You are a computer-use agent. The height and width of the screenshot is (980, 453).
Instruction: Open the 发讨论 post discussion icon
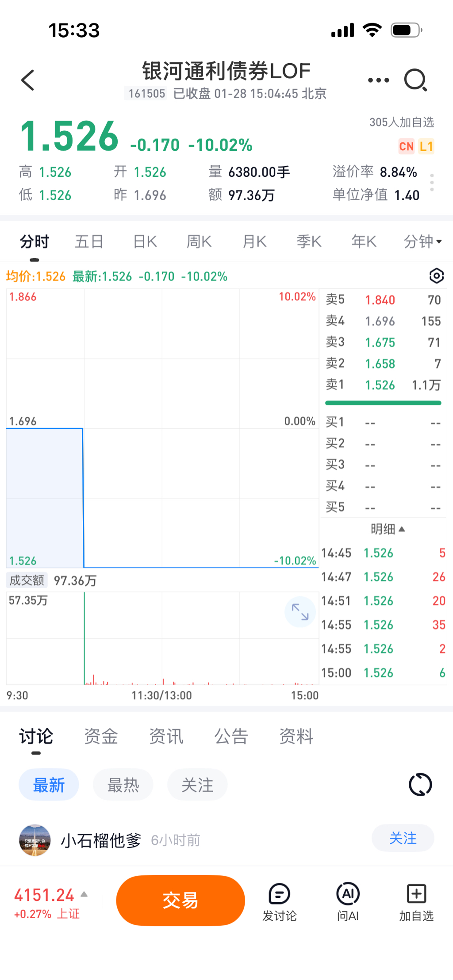(x=279, y=902)
